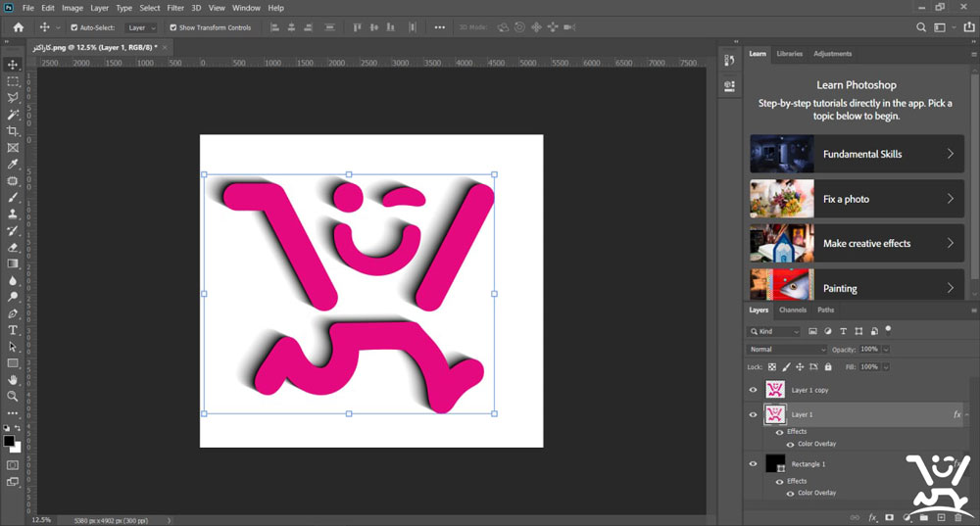Click the lock all padlock icon

click(828, 366)
